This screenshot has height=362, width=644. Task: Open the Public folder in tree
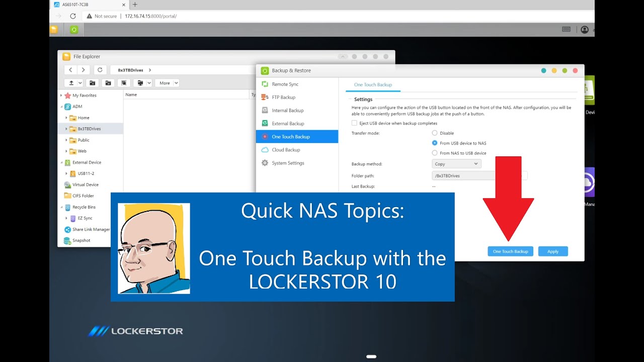tap(84, 140)
